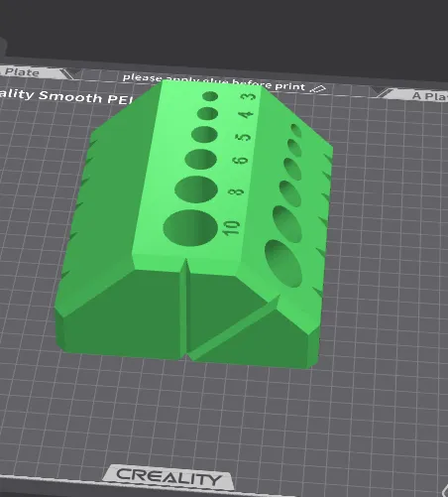The height and width of the screenshot is (497, 448).
Task: Click the smallest hole labeled 3
Action: 210,96
